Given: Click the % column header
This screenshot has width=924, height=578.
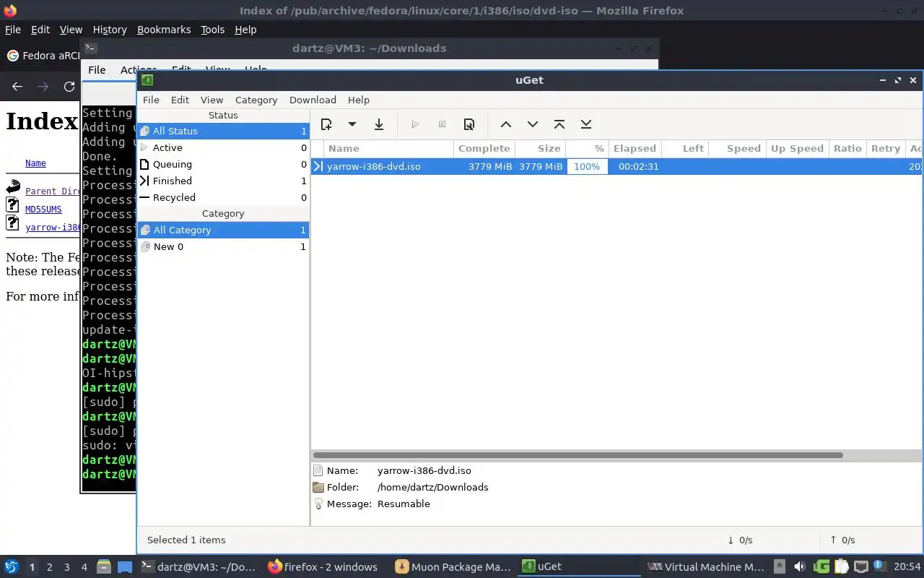Looking at the screenshot, I should click(x=587, y=148).
